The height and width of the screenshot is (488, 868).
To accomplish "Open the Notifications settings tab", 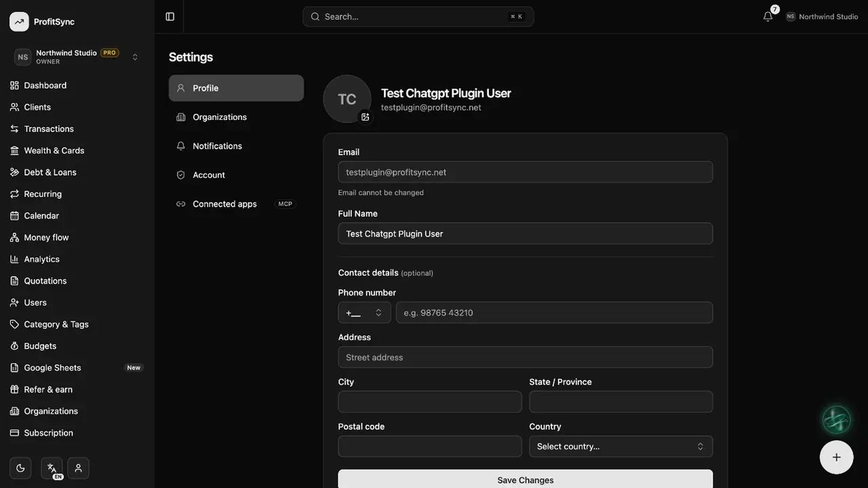I will tap(236, 146).
